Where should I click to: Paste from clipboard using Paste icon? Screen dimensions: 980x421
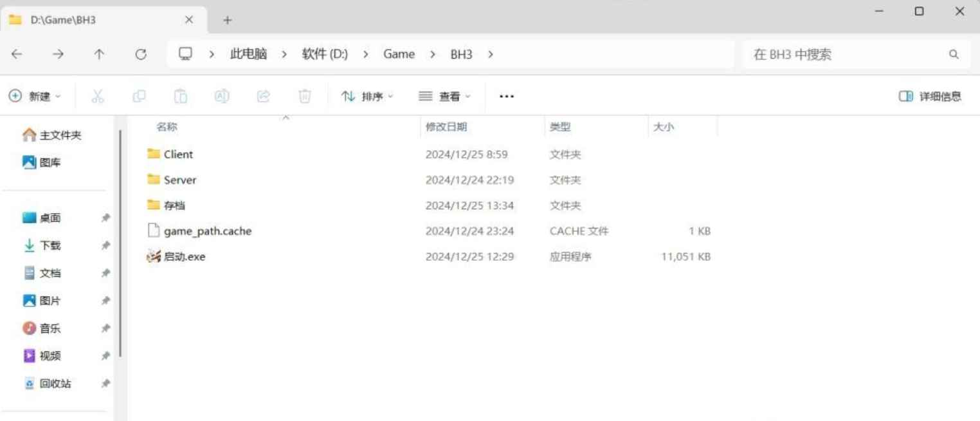[x=180, y=96]
